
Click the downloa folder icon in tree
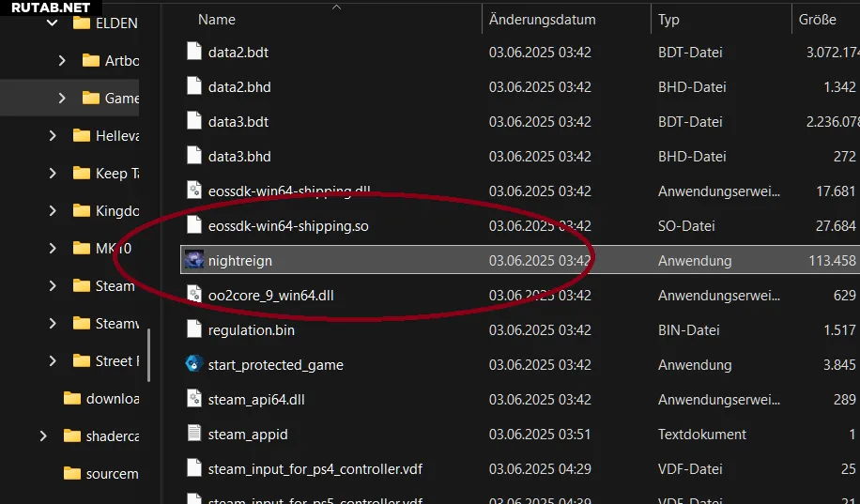coord(72,398)
